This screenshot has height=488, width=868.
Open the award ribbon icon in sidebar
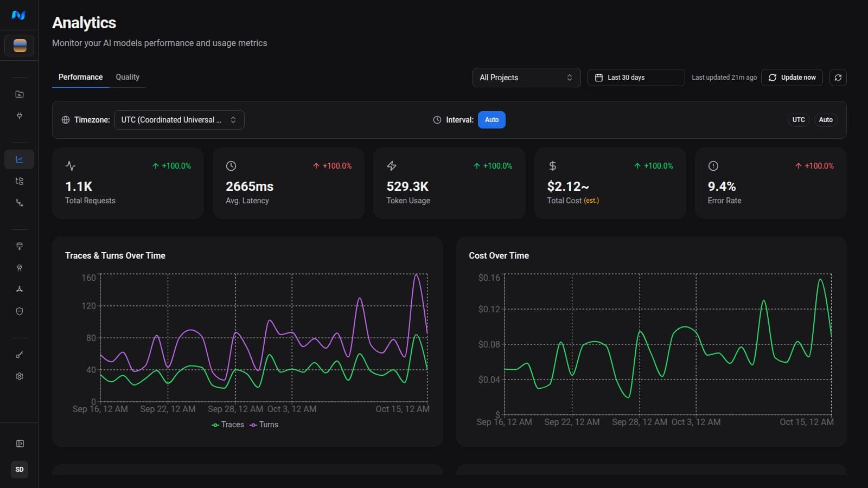(x=20, y=268)
